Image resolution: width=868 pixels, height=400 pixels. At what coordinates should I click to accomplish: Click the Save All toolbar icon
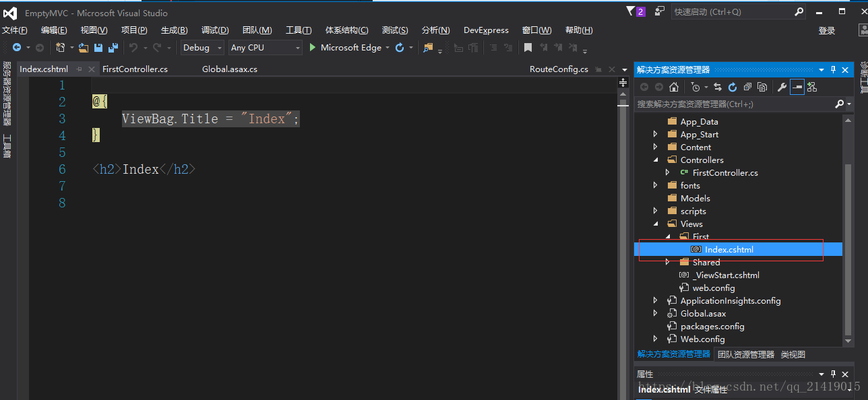pos(113,48)
